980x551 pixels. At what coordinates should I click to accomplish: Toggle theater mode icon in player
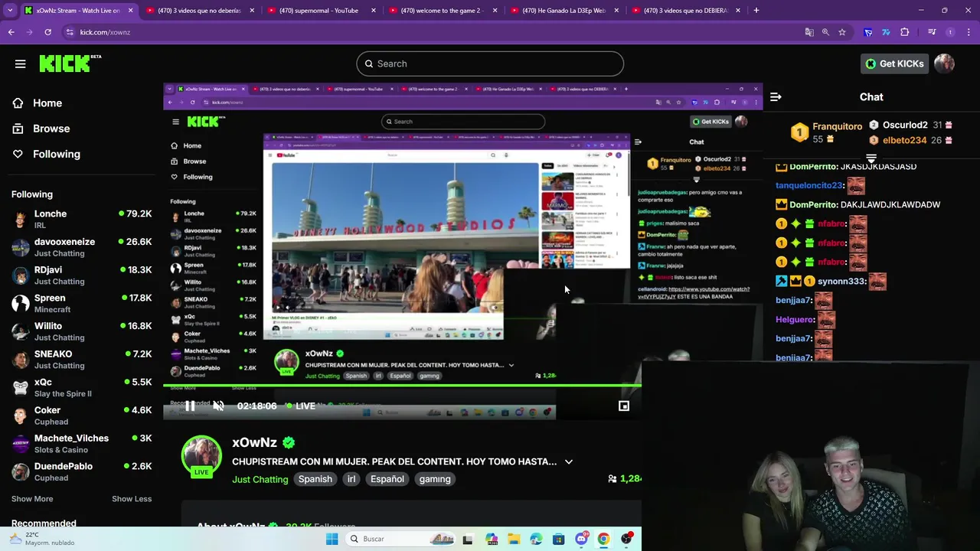point(624,406)
